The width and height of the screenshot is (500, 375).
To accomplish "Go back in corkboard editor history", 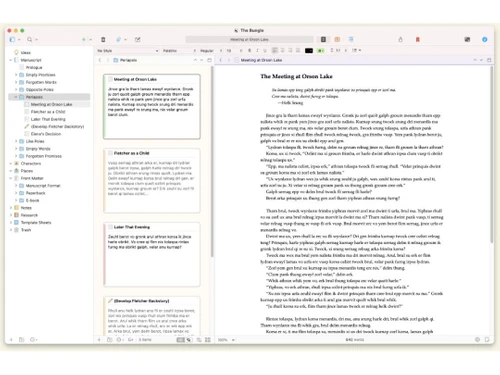I will 100,60.
